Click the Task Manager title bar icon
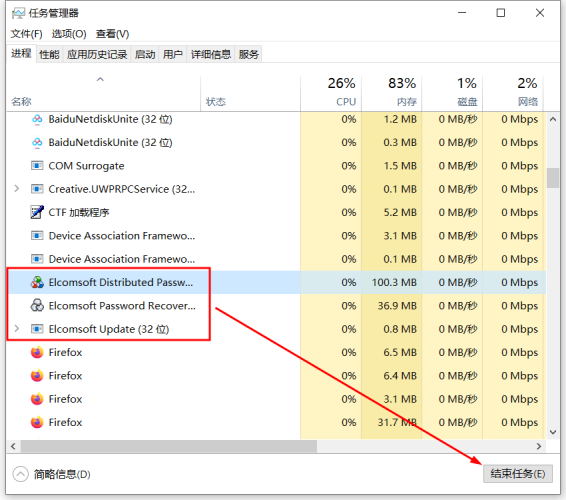Image resolution: width=566 pixels, height=500 pixels. (18, 13)
